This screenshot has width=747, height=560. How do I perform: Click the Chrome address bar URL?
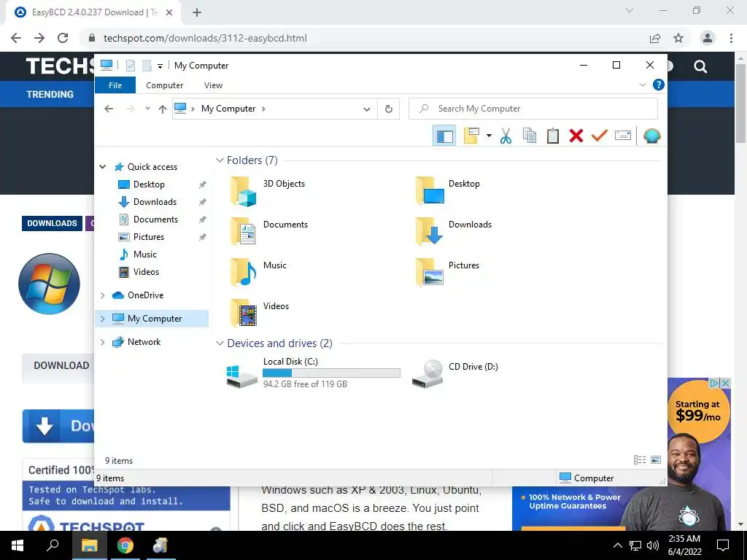(205, 38)
